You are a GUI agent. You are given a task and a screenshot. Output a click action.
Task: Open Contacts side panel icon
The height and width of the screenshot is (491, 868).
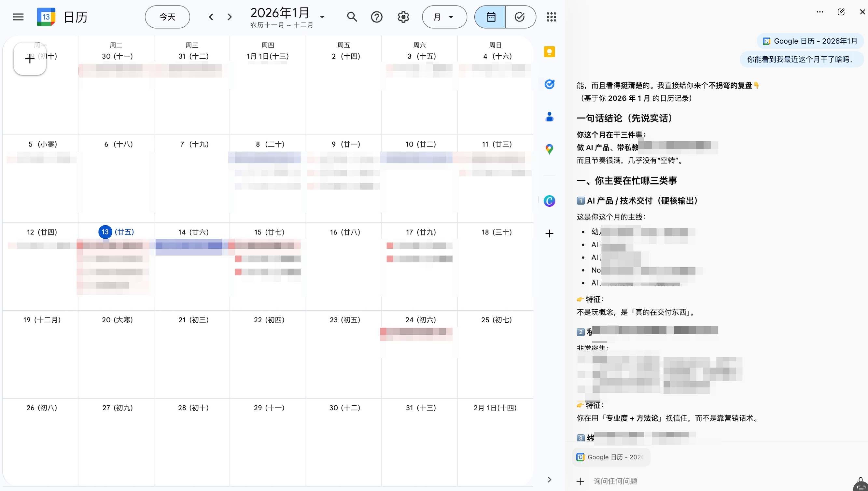click(x=549, y=117)
